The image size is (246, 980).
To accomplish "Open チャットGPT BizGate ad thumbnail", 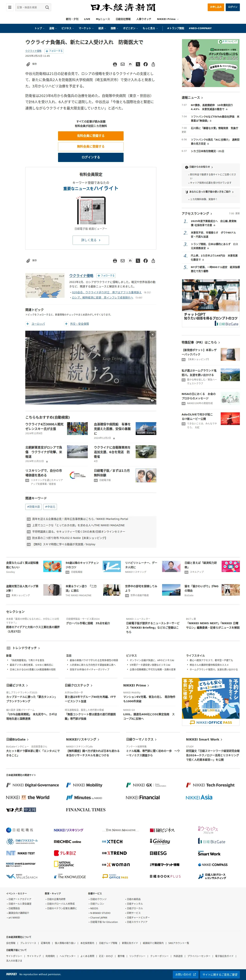I will (x=211, y=303).
